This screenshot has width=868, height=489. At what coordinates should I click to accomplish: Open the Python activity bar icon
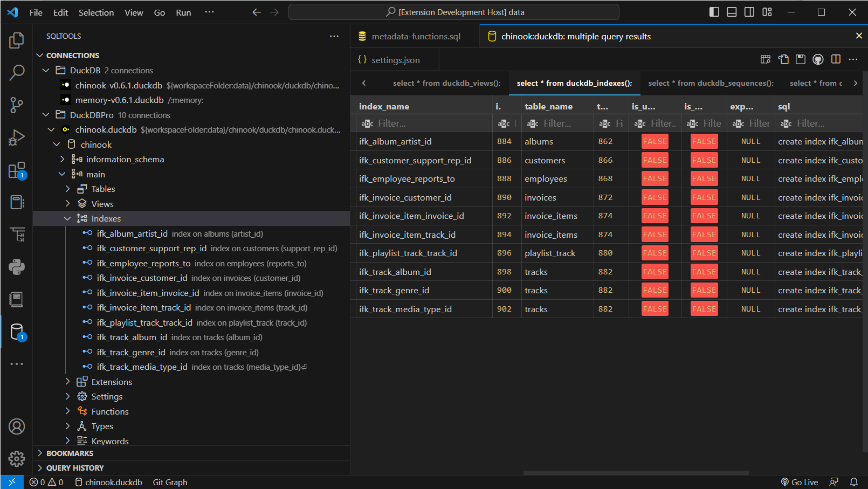click(x=17, y=267)
